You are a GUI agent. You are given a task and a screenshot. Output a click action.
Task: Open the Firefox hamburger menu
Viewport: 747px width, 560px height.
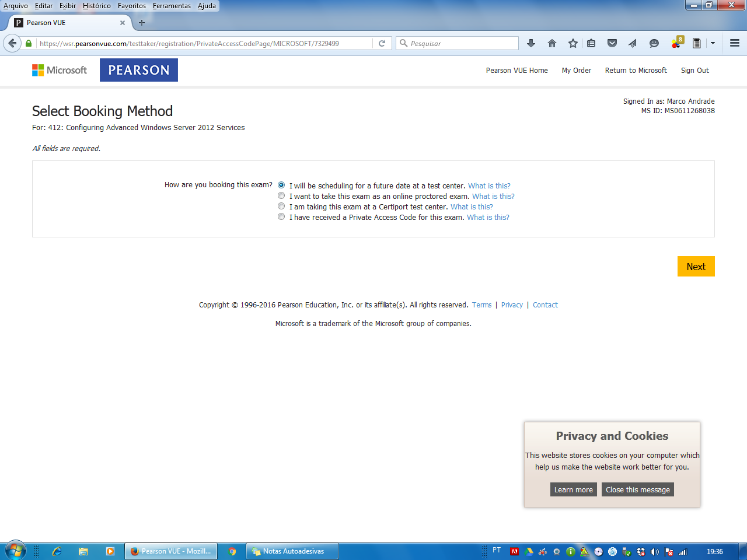(735, 43)
